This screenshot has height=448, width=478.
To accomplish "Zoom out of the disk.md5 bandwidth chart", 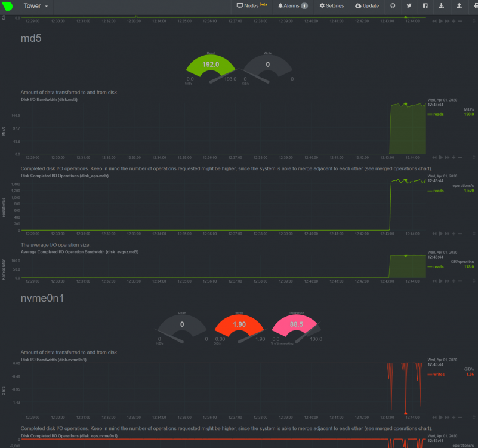I will [460, 158].
